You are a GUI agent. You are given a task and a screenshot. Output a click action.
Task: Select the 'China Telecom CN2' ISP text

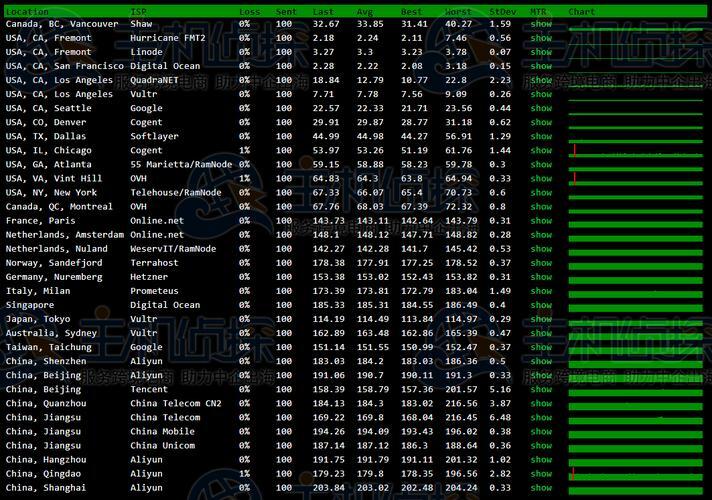pyautogui.click(x=176, y=404)
